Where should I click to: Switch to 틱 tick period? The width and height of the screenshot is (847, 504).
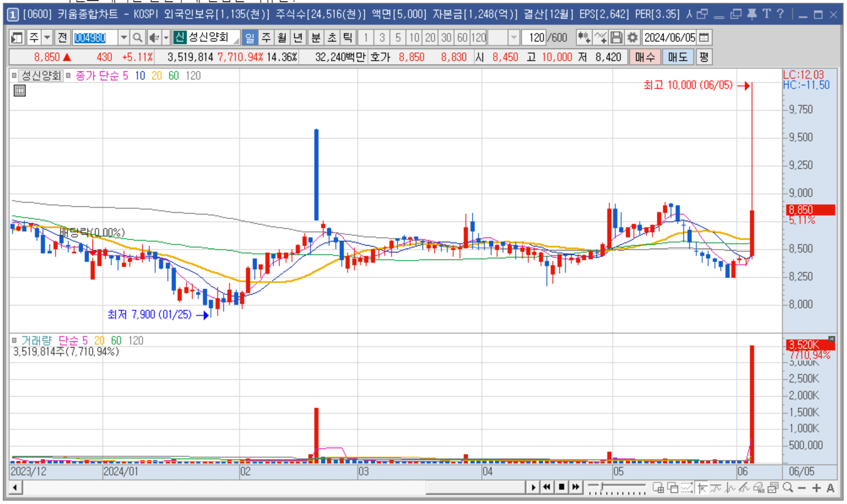coord(348,38)
